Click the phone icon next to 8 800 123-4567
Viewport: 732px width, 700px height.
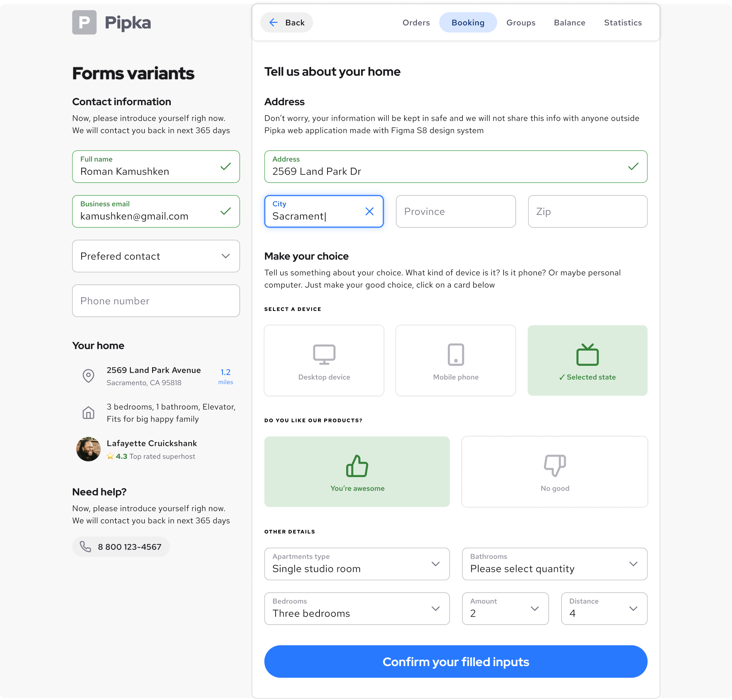tap(85, 546)
